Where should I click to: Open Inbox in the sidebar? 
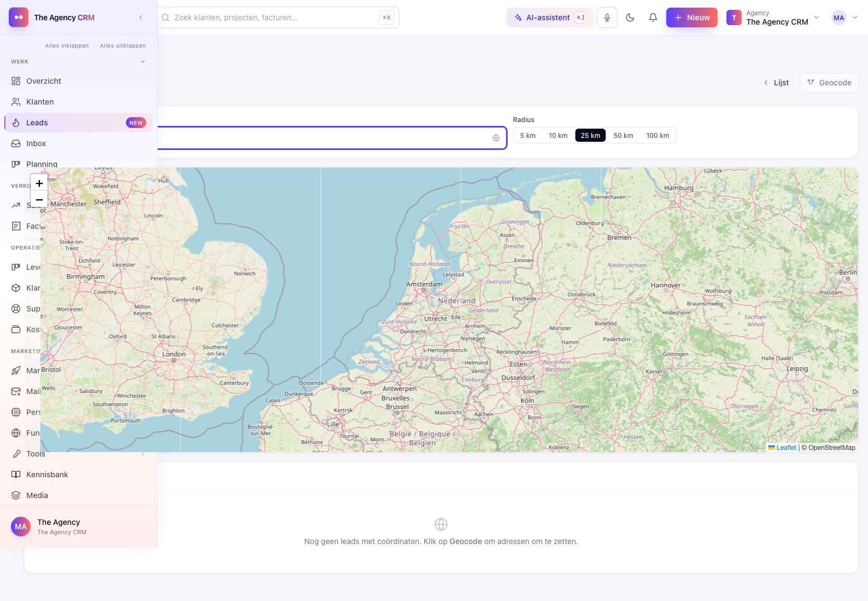pos(78,143)
